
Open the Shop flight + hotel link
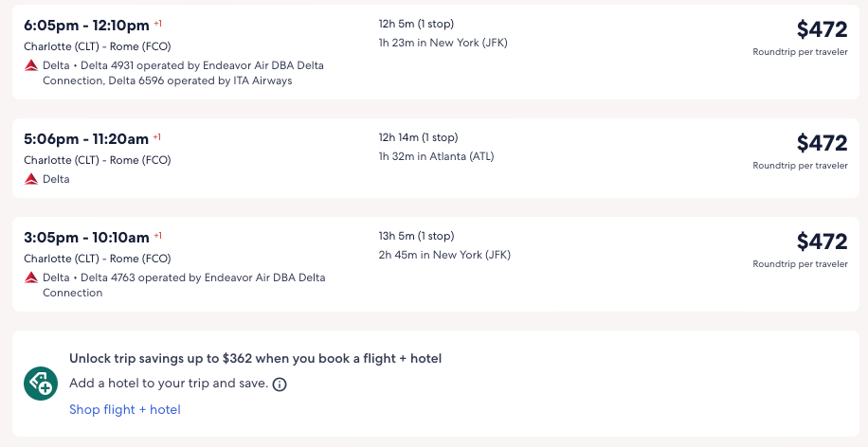coord(125,409)
